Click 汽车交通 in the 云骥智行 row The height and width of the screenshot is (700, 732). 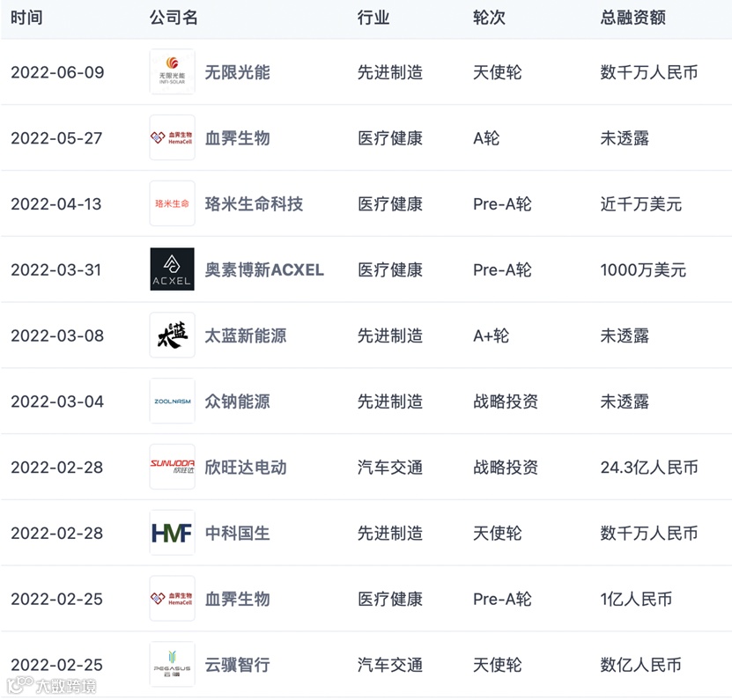click(390, 665)
